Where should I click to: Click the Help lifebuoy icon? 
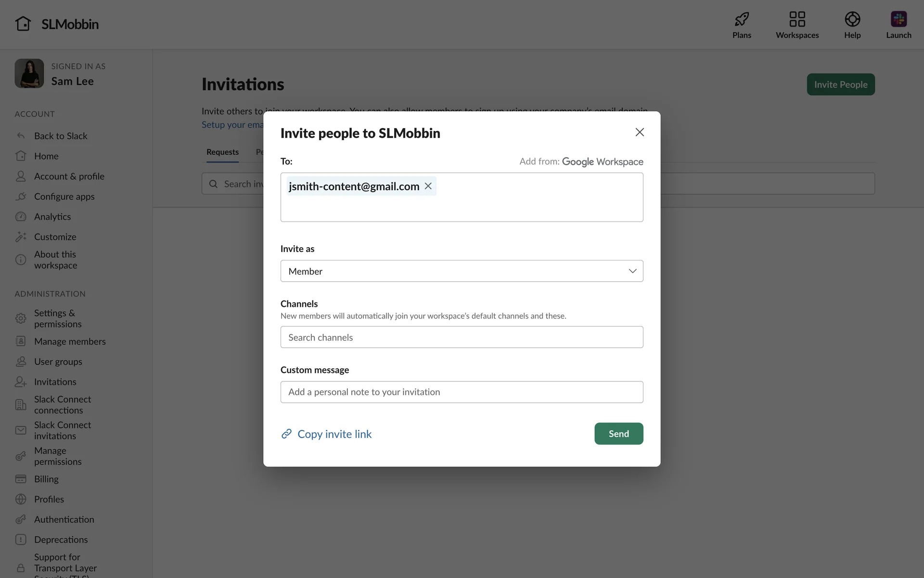click(852, 19)
